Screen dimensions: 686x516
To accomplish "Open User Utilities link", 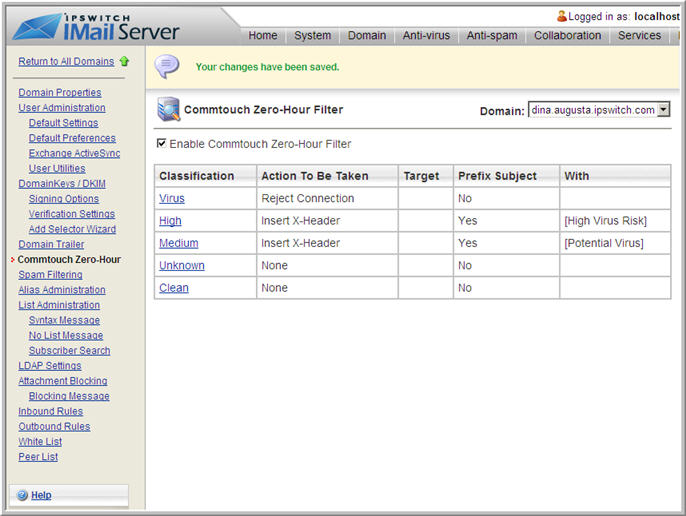I will point(57,168).
